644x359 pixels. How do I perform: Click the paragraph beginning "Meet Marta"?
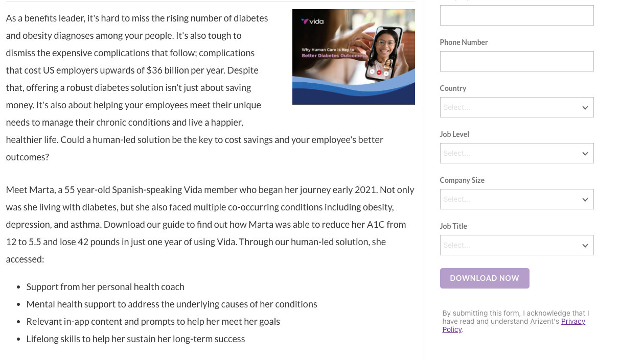210,224
